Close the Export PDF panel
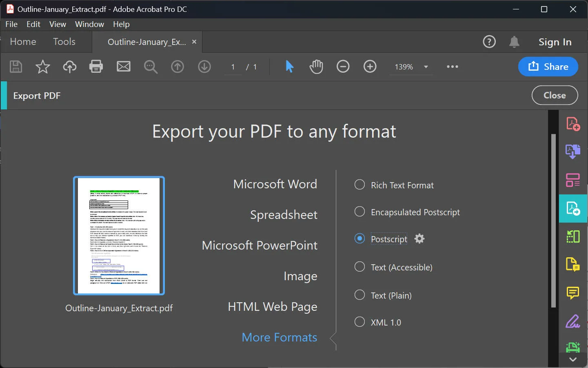 click(x=555, y=95)
